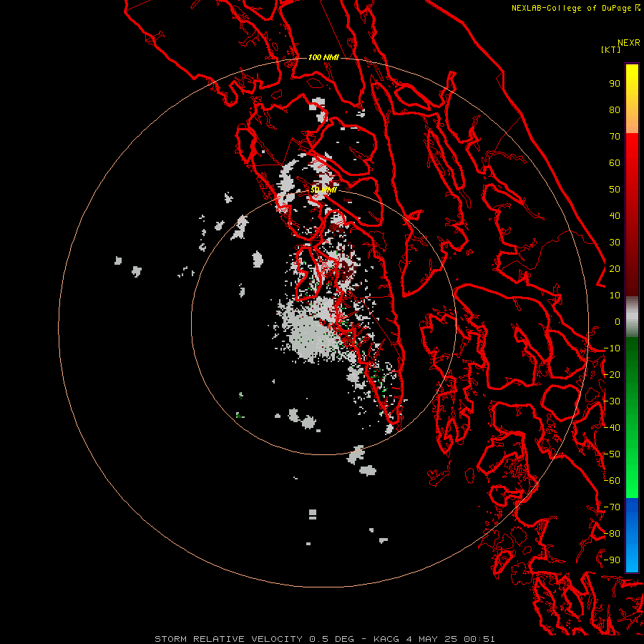Click the -30 value on velocity scale
This screenshot has height=644, width=644.
point(612,401)
